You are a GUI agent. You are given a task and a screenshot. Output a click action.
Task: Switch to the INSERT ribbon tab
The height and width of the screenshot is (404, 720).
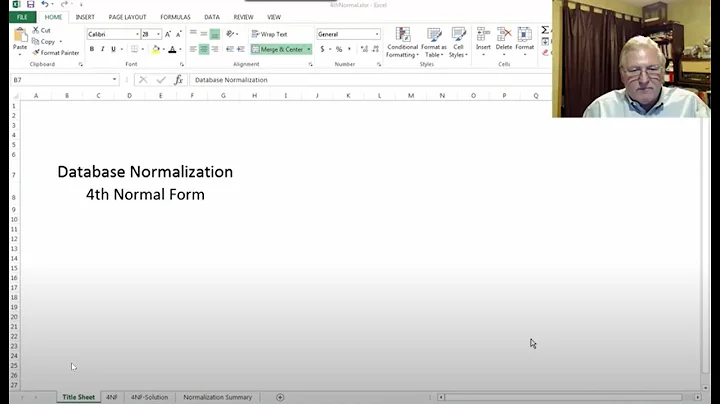(x=85, y=17)
